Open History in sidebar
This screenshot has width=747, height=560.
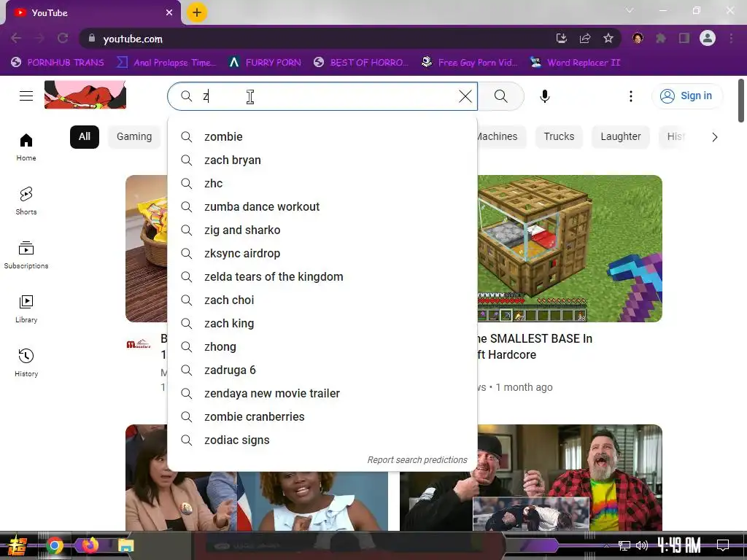(x=26, y=363)
